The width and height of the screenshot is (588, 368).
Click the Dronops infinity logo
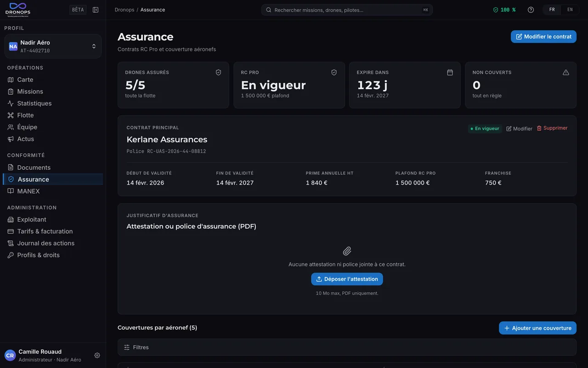(x=17, y=10)
